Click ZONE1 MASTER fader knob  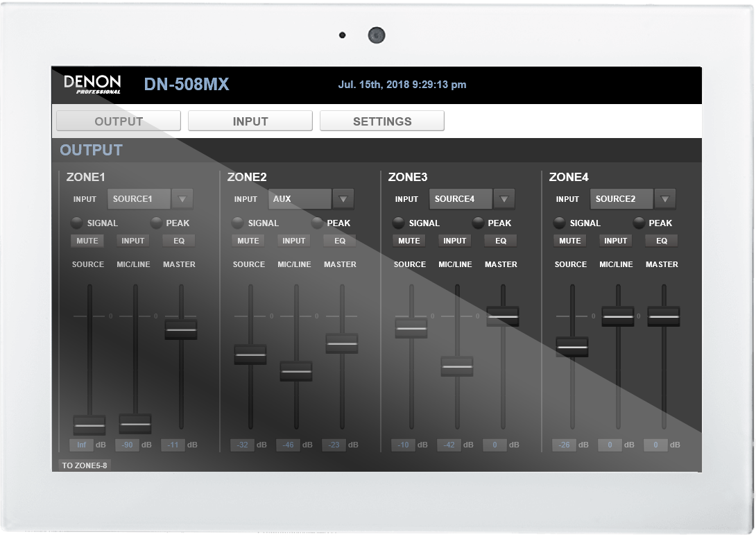(181, 330)
